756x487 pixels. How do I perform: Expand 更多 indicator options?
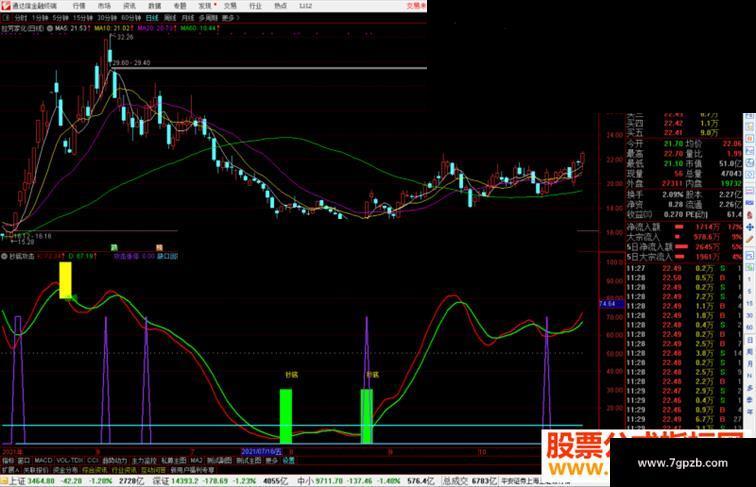[x=272, y=460]
